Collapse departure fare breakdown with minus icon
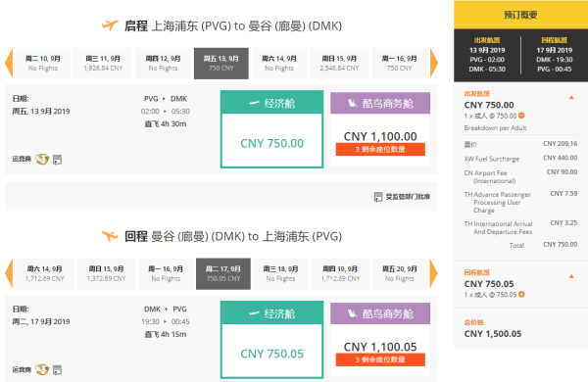 pyautogui.click(x=521, y=116)
